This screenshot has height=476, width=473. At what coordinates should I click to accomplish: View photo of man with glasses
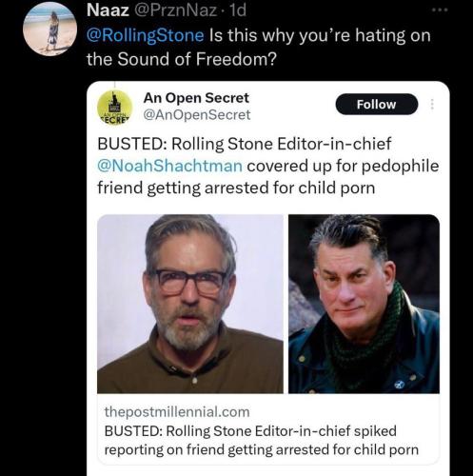190,304
